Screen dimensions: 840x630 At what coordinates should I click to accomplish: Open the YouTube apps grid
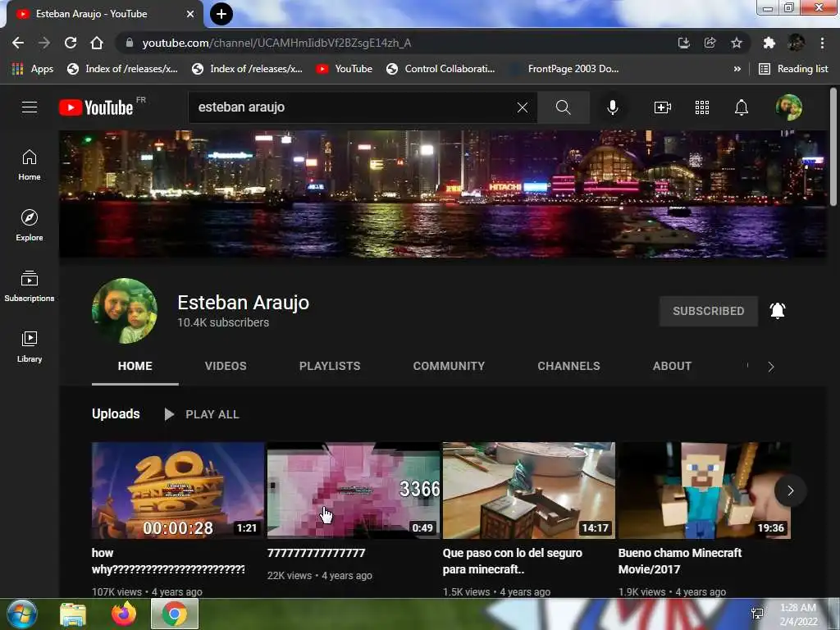702,107
